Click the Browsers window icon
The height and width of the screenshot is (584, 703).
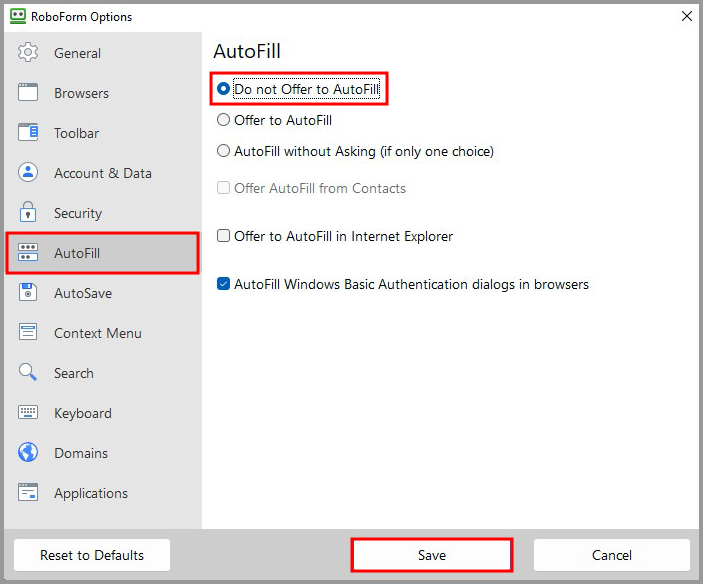(x=28, y=93)
